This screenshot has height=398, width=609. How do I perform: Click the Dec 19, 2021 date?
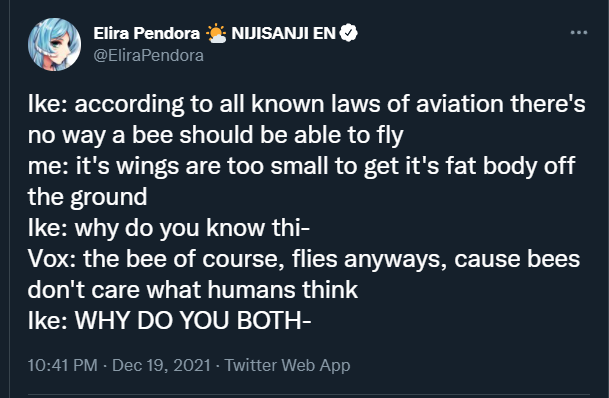click(x=161, y=365)
